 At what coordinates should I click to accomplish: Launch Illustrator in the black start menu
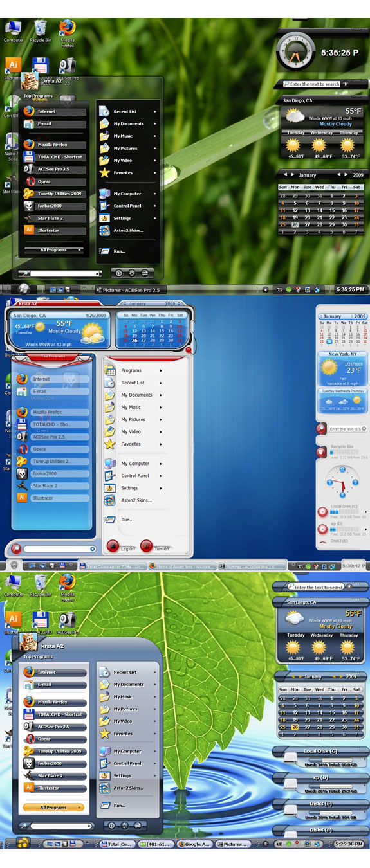coord(54,230)
